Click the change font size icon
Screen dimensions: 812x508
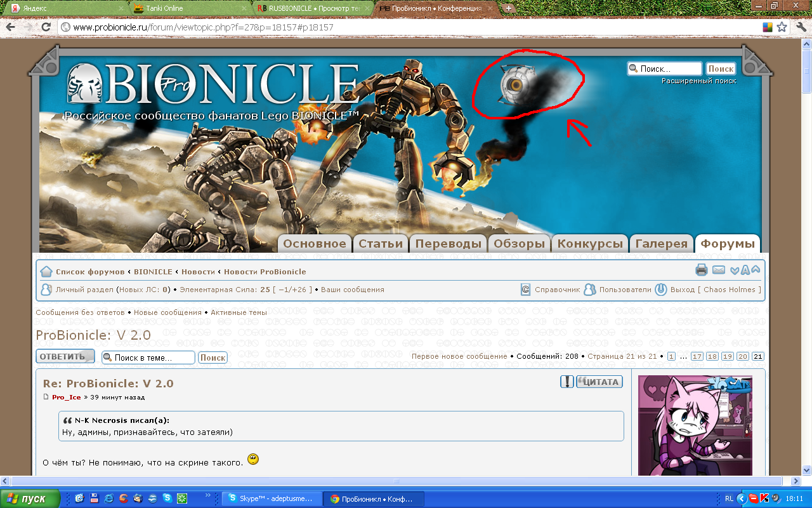745,270
